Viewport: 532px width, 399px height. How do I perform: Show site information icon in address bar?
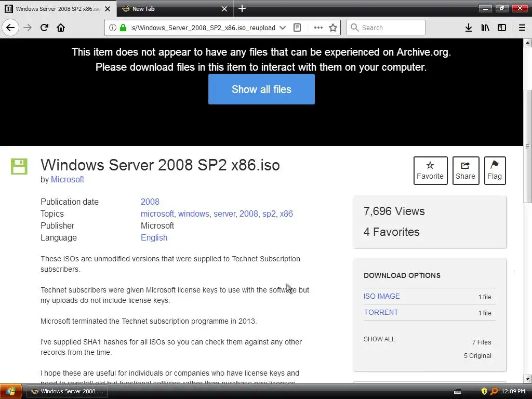pos(113,28)
